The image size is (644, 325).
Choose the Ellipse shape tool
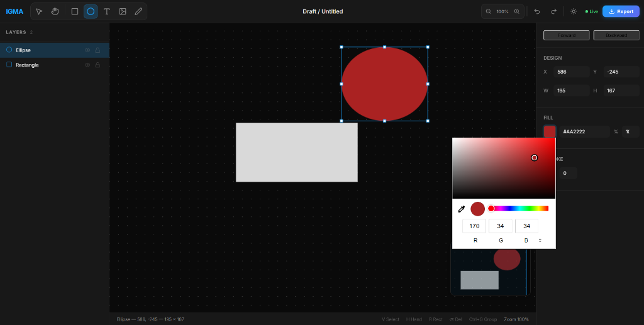point(91,11)
